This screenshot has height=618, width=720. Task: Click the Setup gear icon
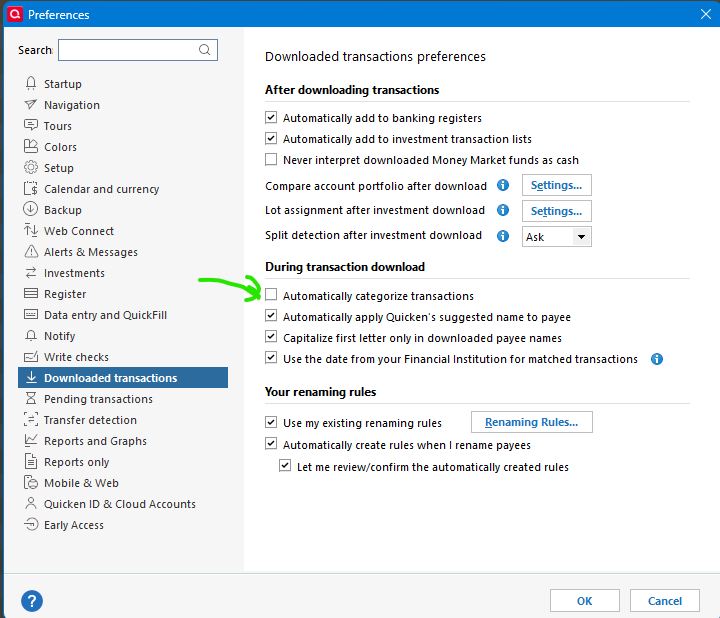(31, 168)
